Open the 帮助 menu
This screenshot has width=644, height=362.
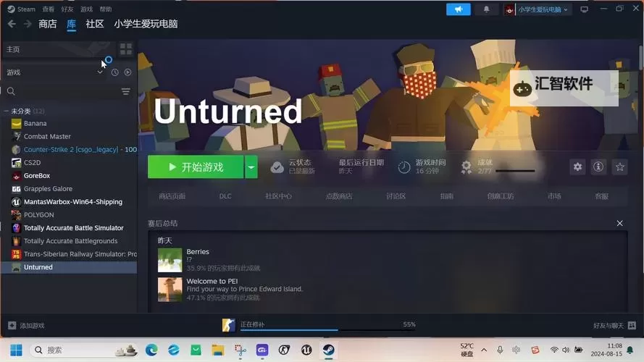[x=106, y=9]
